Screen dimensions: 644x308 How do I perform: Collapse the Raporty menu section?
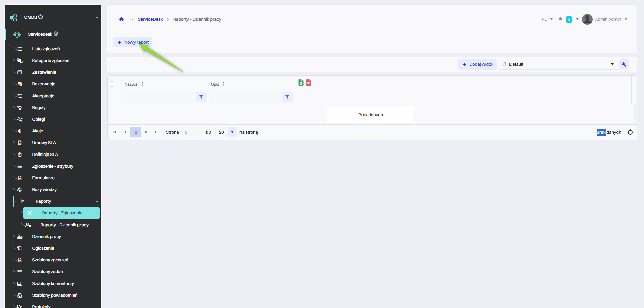pos(97,201)
